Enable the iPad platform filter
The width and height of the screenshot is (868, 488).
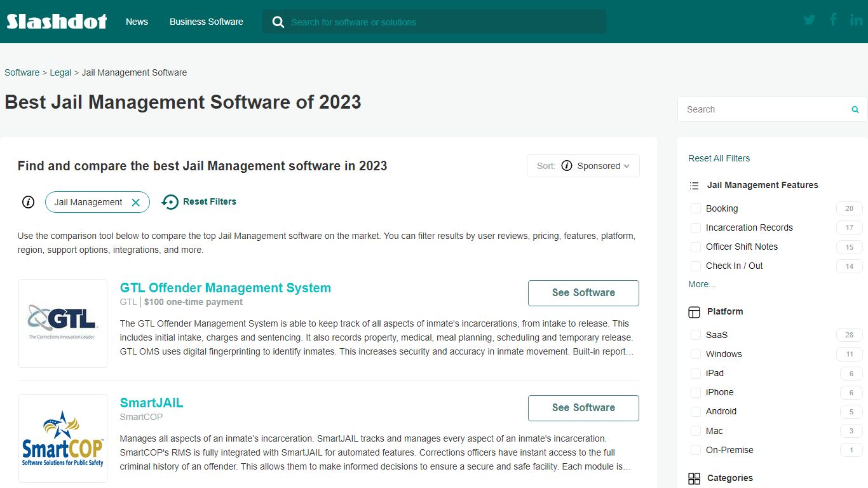tap(696, 373)
